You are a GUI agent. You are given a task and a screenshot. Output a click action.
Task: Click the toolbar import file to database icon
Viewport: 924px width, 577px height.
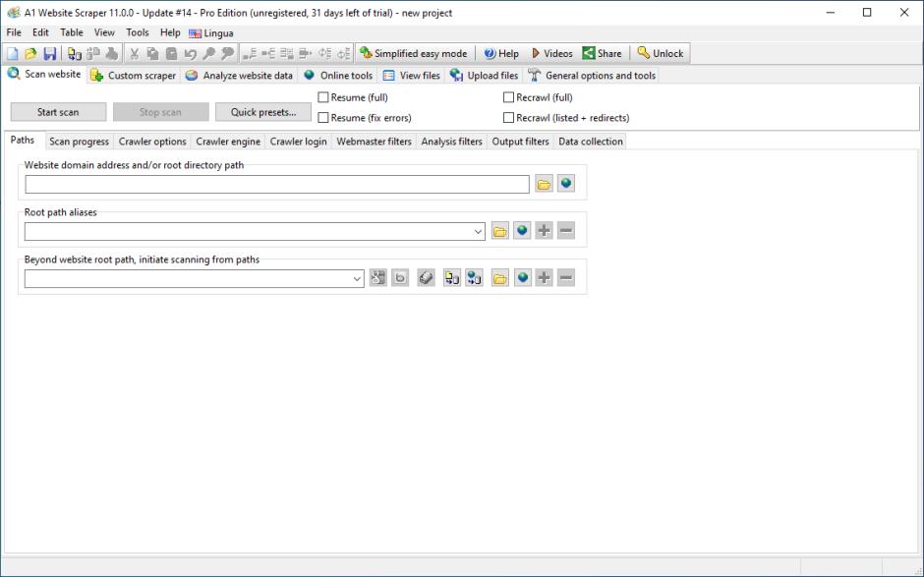[75, 54]
